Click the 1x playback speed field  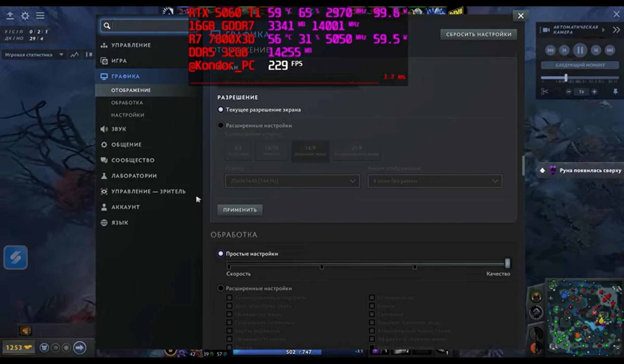(x=581, y=92)
